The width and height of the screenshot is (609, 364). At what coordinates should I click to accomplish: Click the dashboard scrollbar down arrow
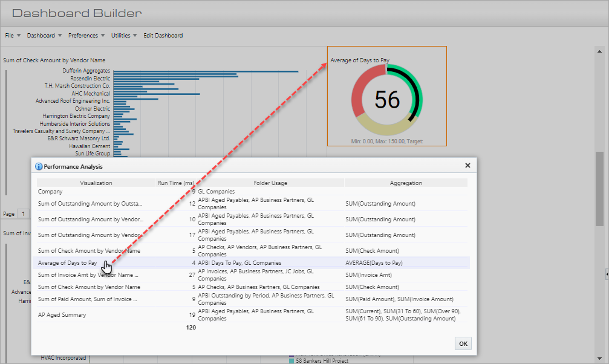pos(599,359)
